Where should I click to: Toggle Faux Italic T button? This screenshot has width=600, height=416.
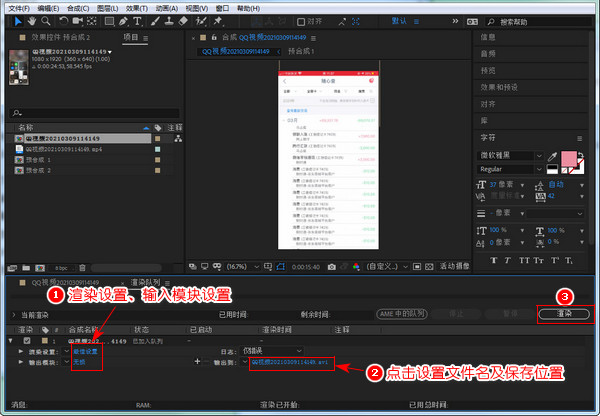point(507,260)
